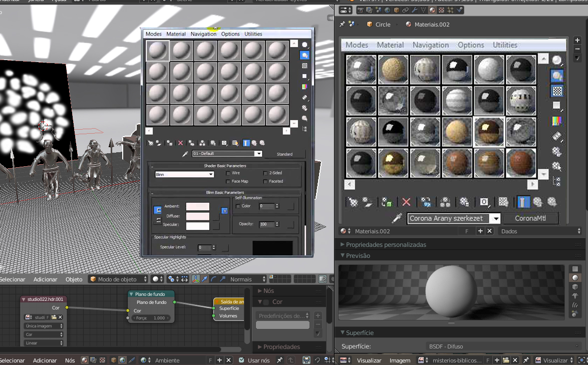
Task: Open Modes menu in floating material editor
Action: tap(153, 34)
